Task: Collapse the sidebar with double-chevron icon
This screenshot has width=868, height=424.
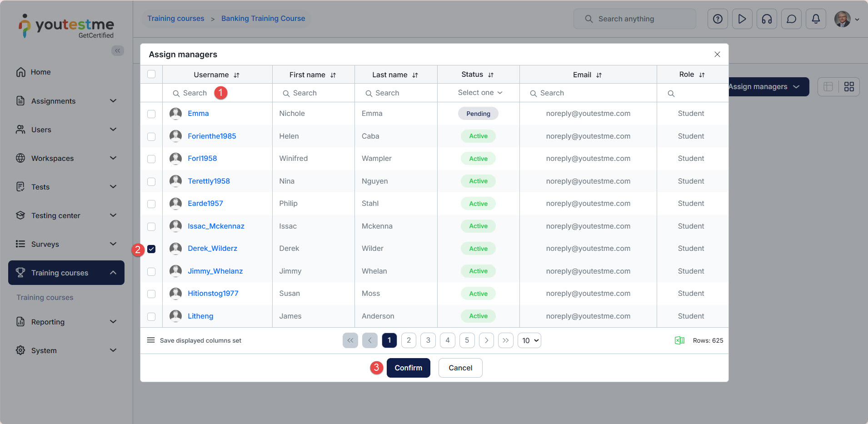Action: (x=117, y=50)
